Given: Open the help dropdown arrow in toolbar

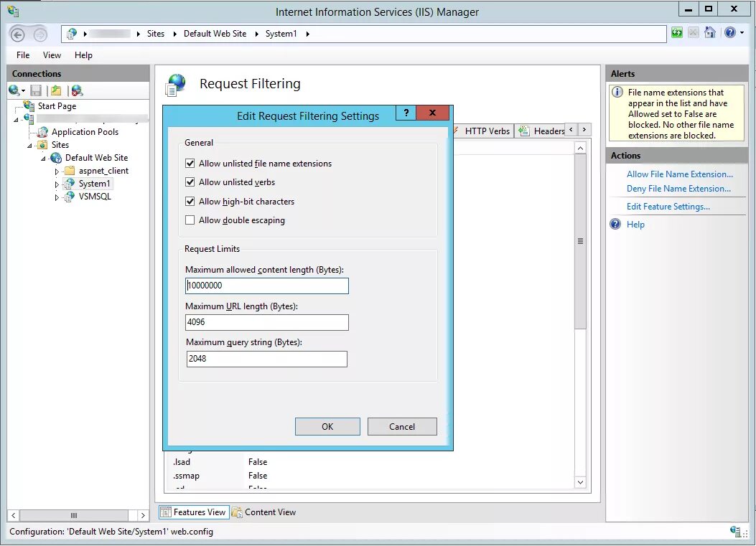Looking at the screenshot, I should (x=742, y=33).
